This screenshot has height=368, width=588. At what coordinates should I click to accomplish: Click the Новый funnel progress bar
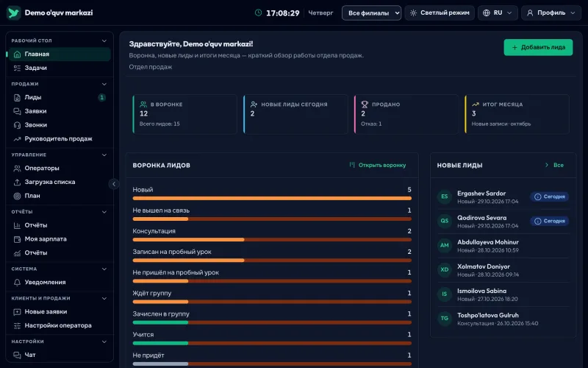click(272, 198)
